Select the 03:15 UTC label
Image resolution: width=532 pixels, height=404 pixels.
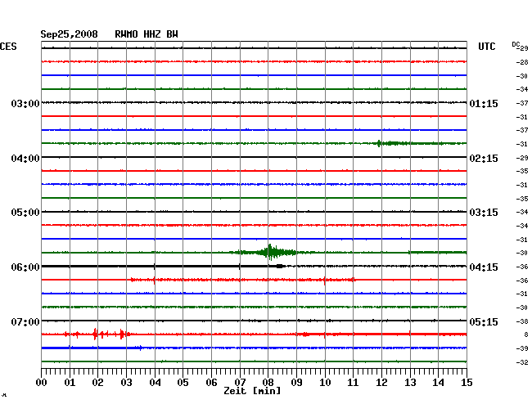click(x=484, y=213)
